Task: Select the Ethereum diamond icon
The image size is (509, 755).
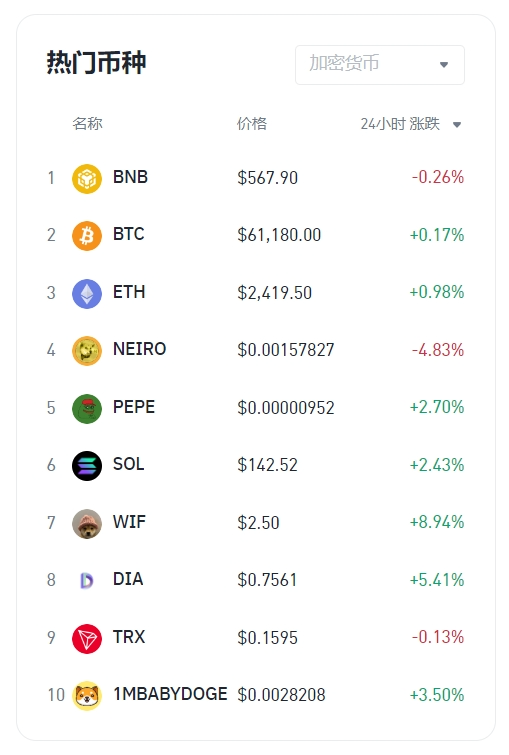Action: pos(87,294)
